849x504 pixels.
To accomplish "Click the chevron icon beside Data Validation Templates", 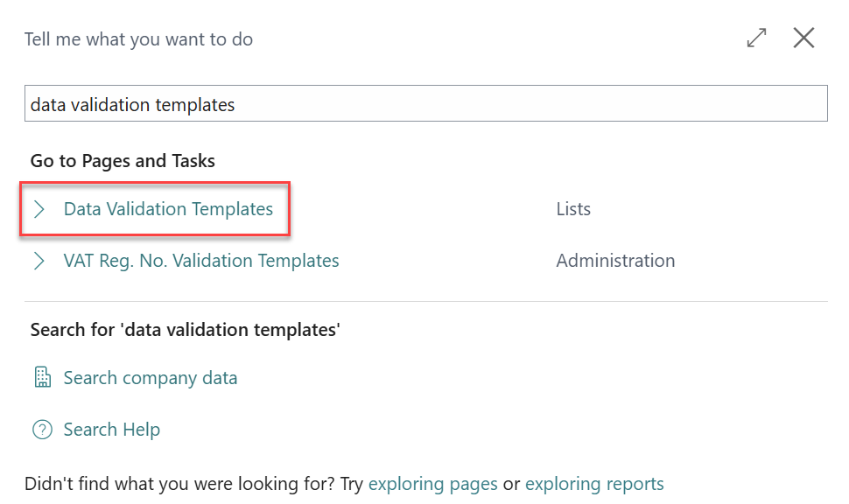I will point(39,208).
